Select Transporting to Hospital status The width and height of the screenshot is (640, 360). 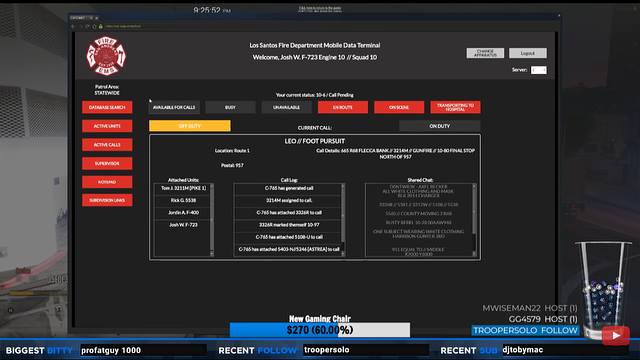[455, 107]
